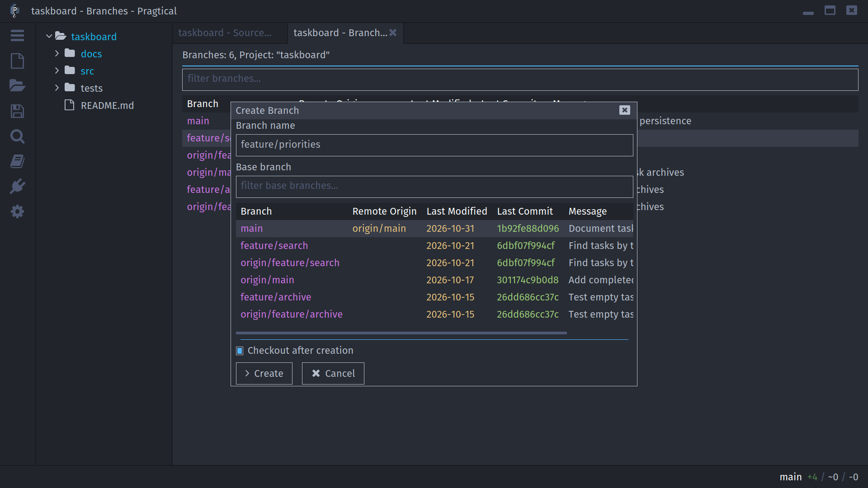Click the docs folder icon
The height and width of the screenshot is (488, 868).
click(70, 53)
